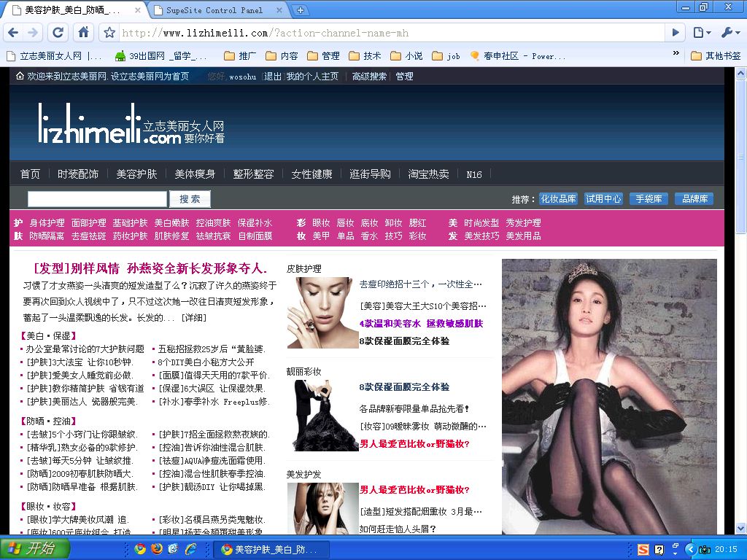The width and height of the screenshot is (747, 560).
Task: Click the Sogou S icon in system tray
Action: pyautogui.click(x=643, y=550)
